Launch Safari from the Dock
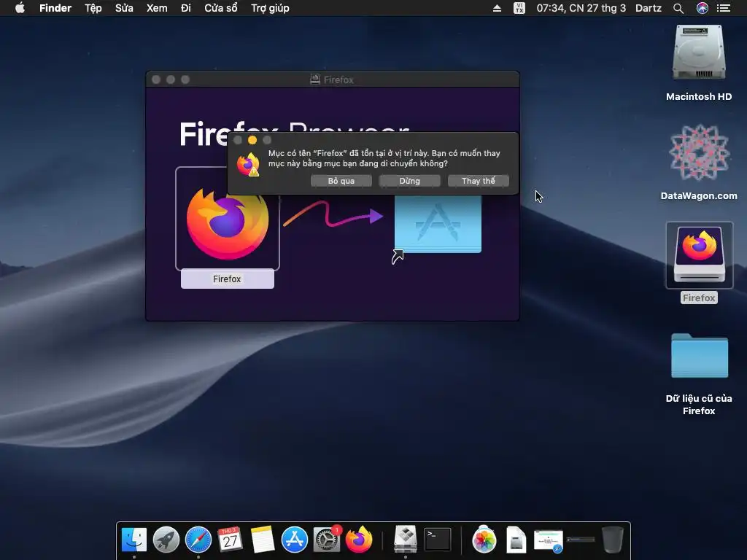Viewport: 747px width, 560px height. (x=198, y=540)
